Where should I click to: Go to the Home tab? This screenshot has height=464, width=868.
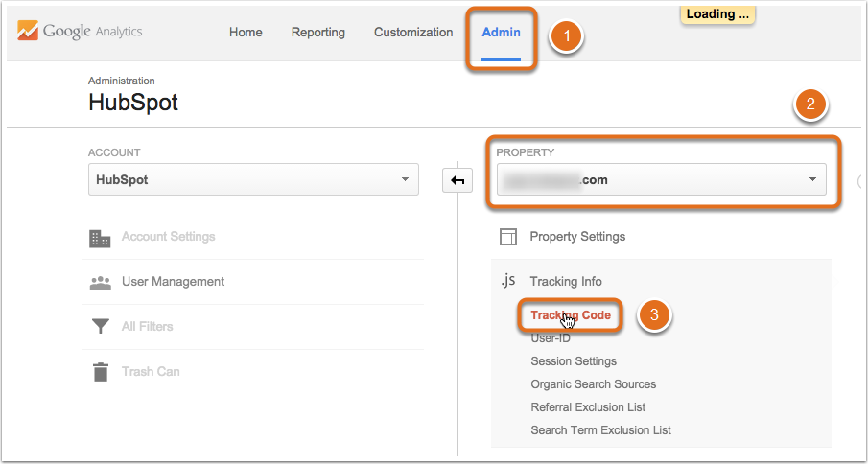(246, 32)
